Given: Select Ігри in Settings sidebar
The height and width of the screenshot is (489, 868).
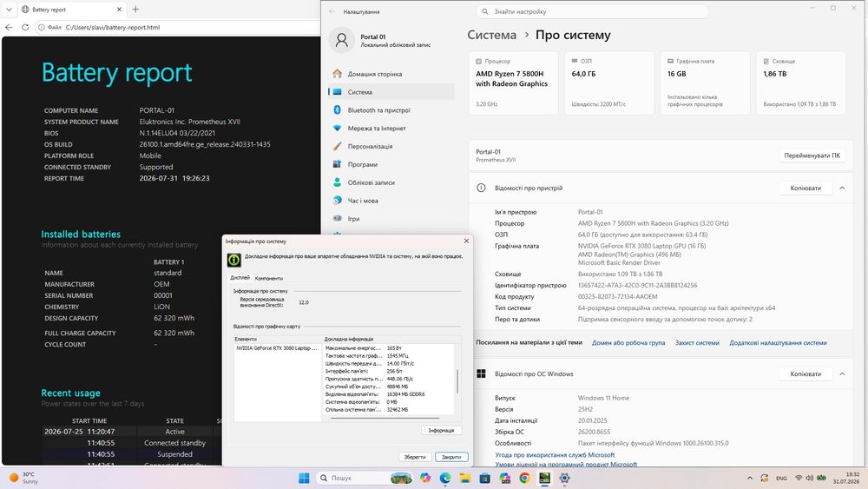Looking at the screenshot, I should (391, 219).
